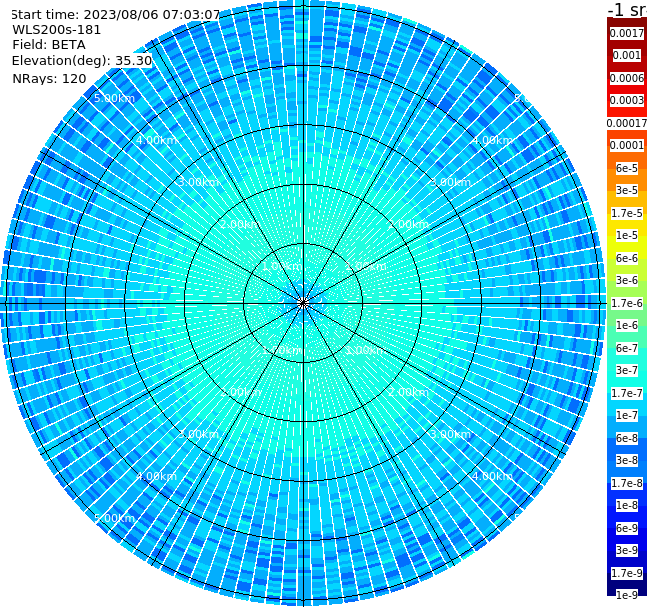Select the 6e-7 color scale label
647x607 pixels.
(x=627, y=348)
